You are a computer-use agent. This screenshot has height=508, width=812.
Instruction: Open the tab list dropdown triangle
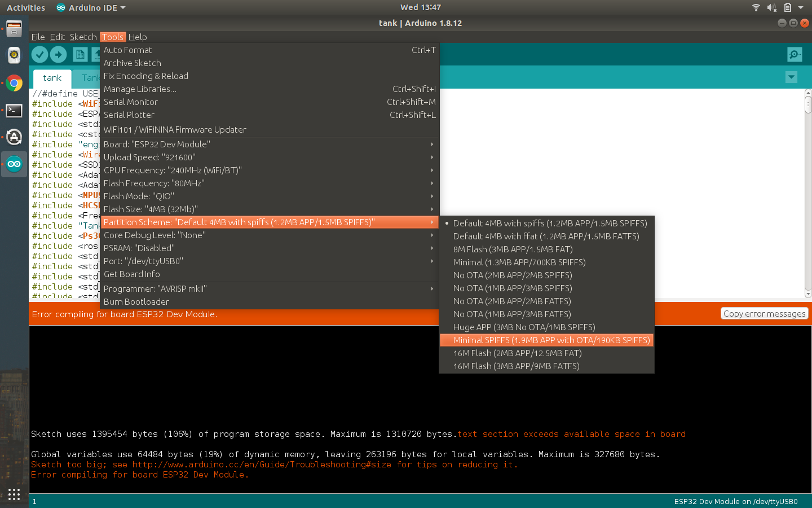pyautogui.click(x=791, y=77)
